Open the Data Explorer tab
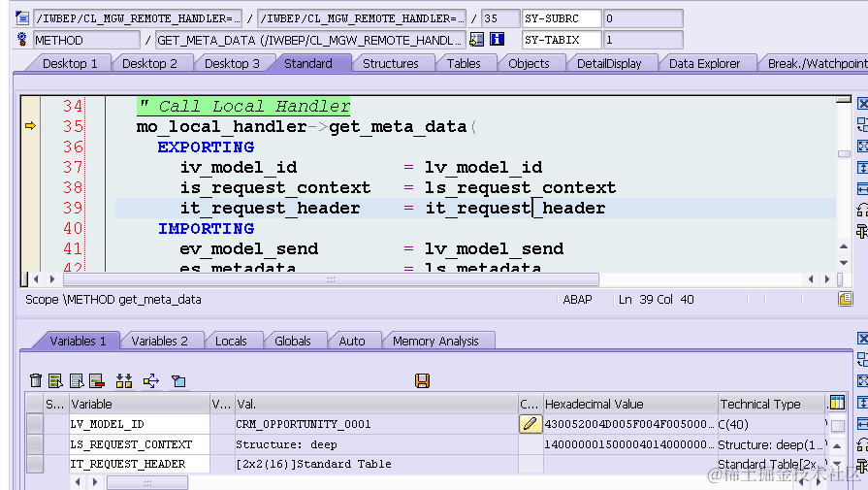Viewport: 868px width, 490px height. click(704, 64)
